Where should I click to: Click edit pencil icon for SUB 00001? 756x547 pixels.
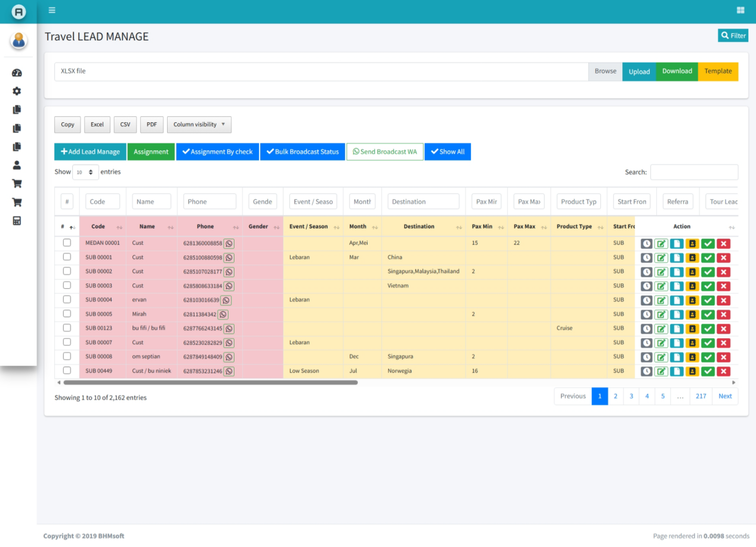661,258
